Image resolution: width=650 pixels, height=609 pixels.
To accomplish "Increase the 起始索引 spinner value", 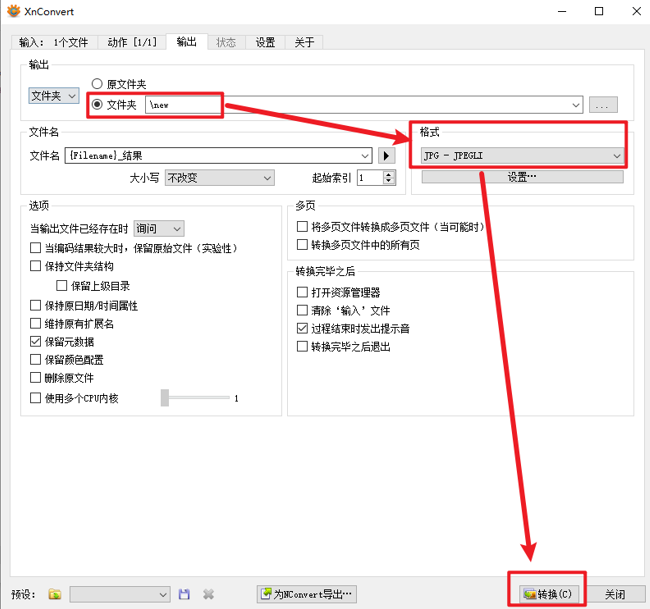I will [388, 175].
